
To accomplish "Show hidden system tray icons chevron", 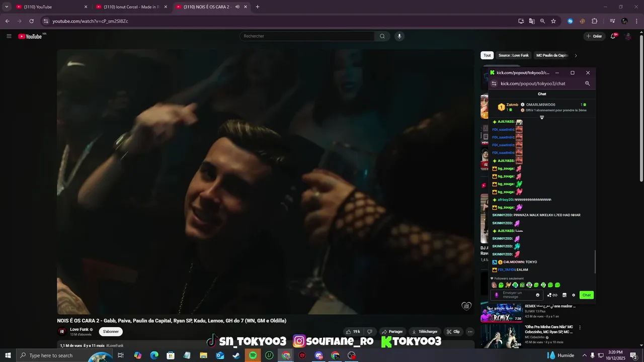I will [584, 355].
